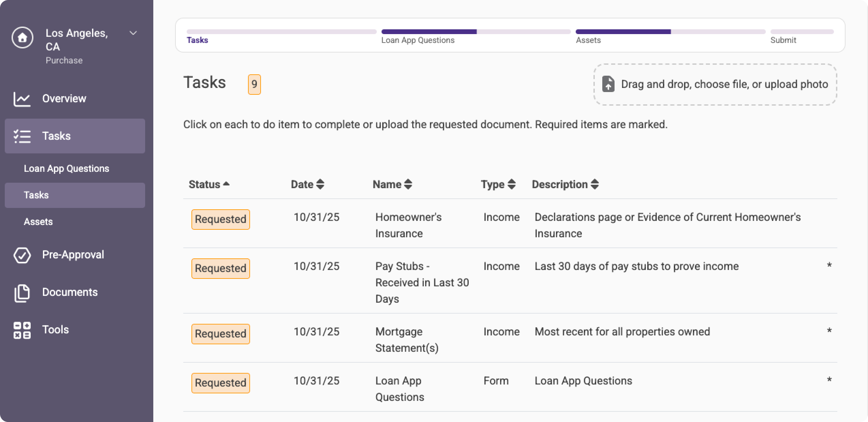Go to Submit step in progress bar
The image size is (868, 422).
pyautogui.click(x=783, y=40)
